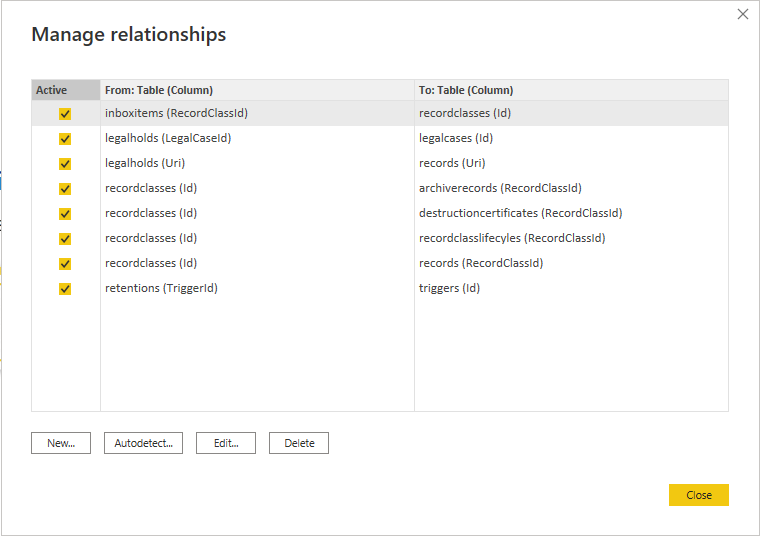Delete the selected relationship
The width and height of the screenshot is (760, 536).
(299, 443)
